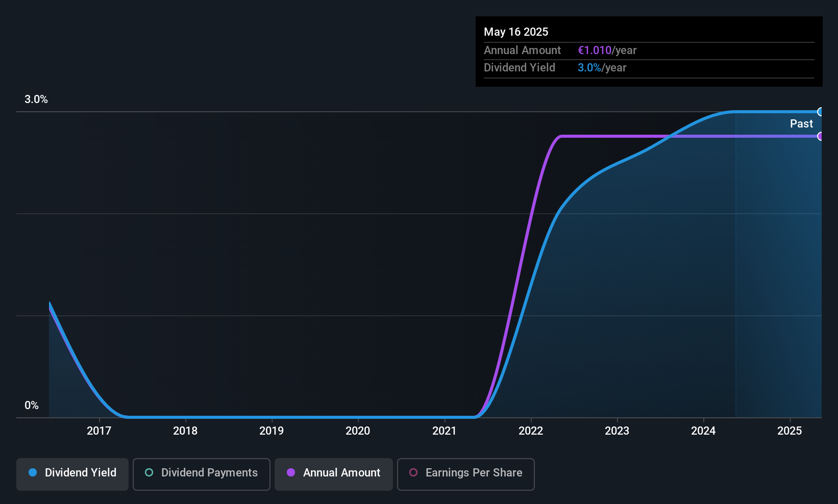
Task: Click the May 16 2025 tooltip date
Action: click(516, 32)
